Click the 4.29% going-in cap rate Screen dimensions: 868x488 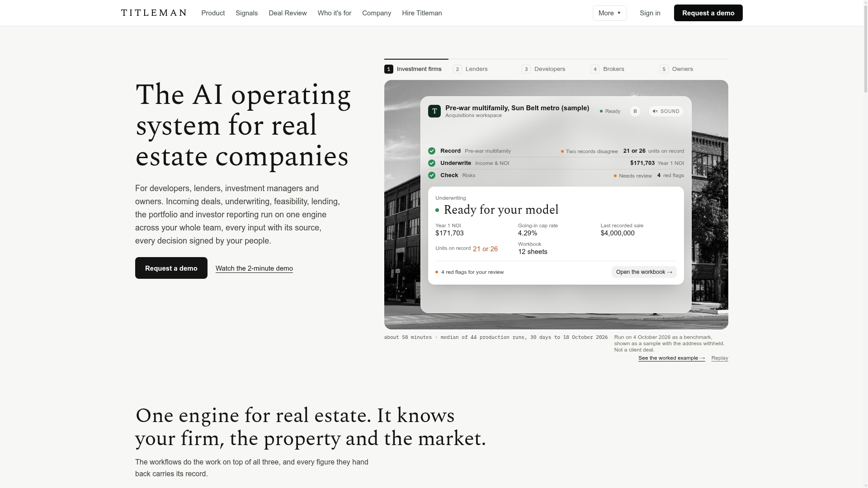pyautogui.click(x=528, y=233)
